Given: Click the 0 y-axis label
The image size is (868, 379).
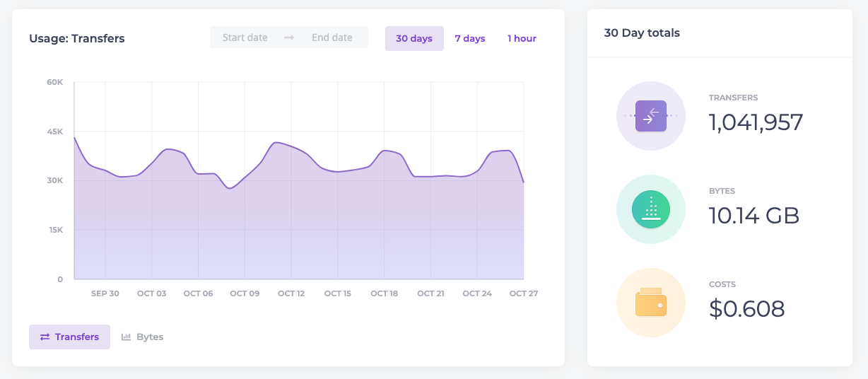Looking at the screenshot, I should (x=60, y=279).
